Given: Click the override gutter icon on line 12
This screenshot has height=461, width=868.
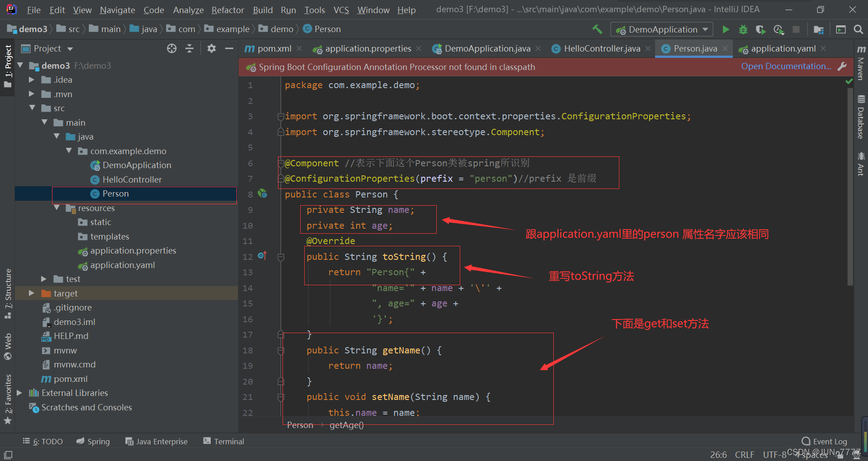Looking at the screenshot, I should [x=262, y=256].
